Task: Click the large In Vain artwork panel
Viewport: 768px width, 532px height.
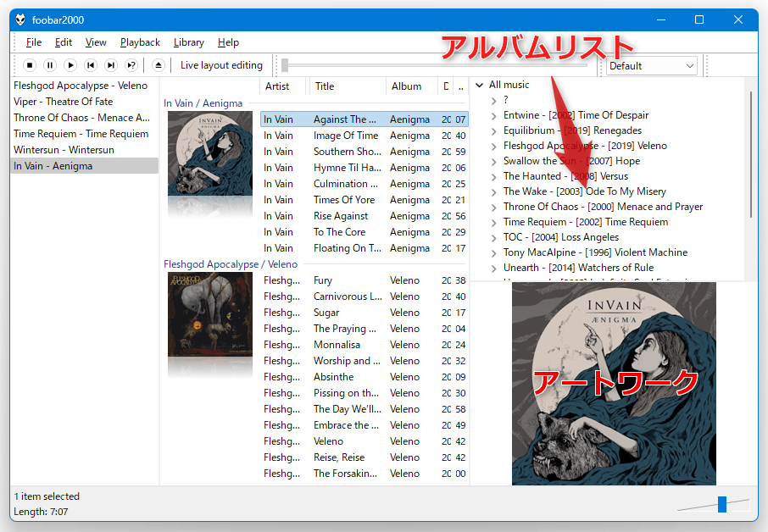Action: (614, 384)
